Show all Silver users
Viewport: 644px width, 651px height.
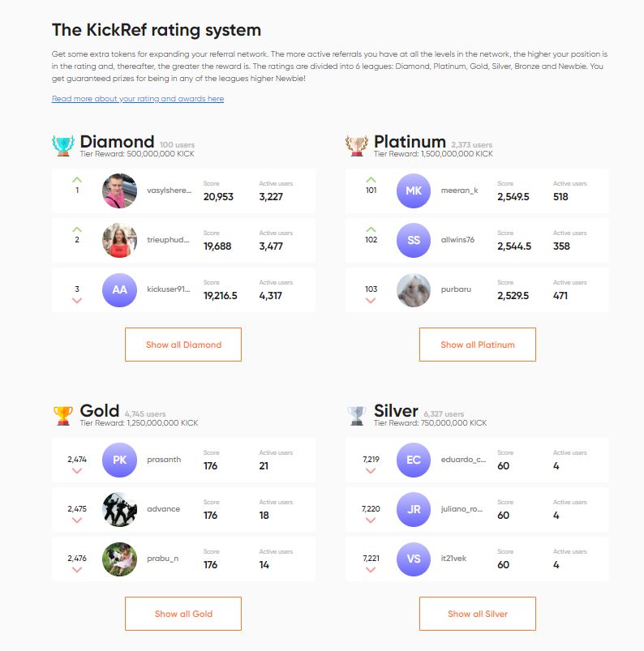pos(478,614)
